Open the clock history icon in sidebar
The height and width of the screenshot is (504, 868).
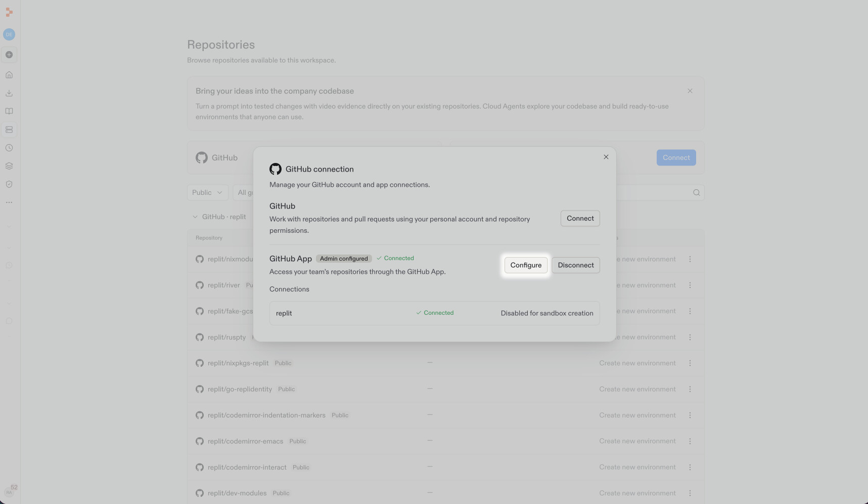[9, 148]
